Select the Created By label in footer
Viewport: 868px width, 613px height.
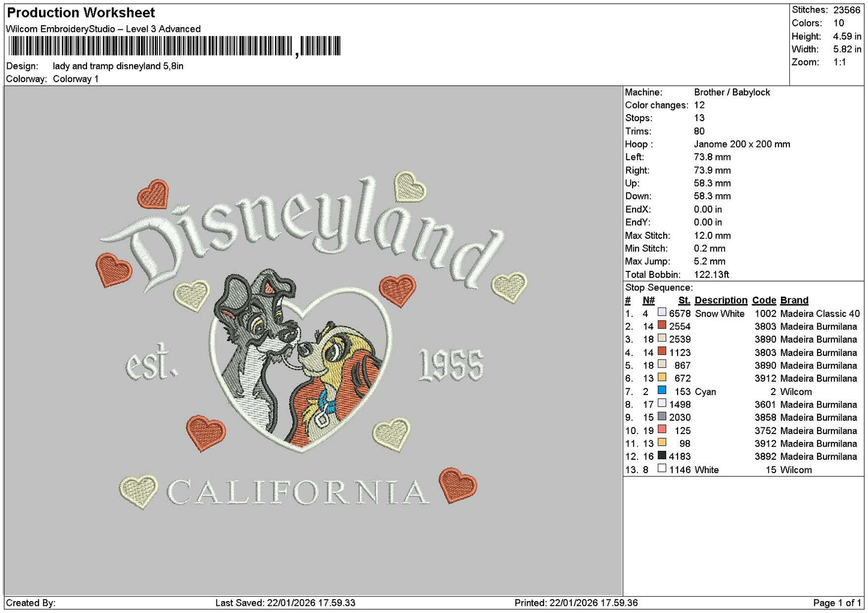point(31,603)
